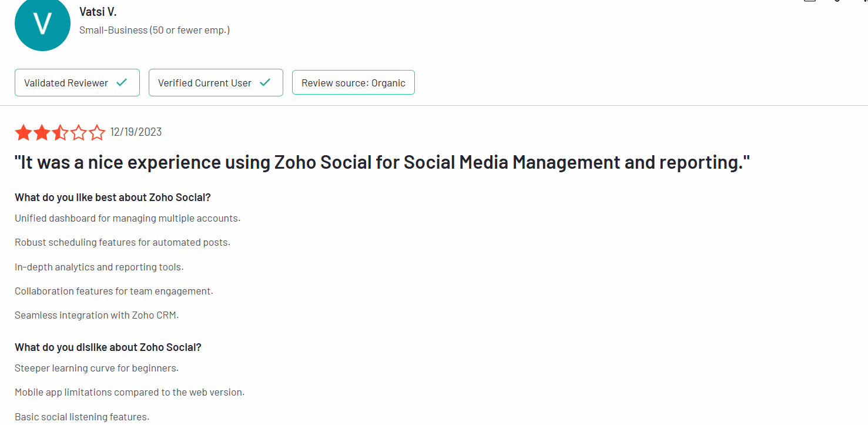Click the orange star rating
The height and width of the screenshot is (425, 868).
click(x=60, y=132)
